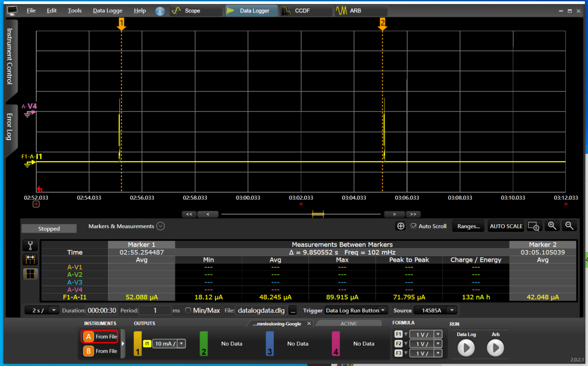The image size is (588, 366).
Task: Click the crosshair center-markers icon
Action: point(401,226)
